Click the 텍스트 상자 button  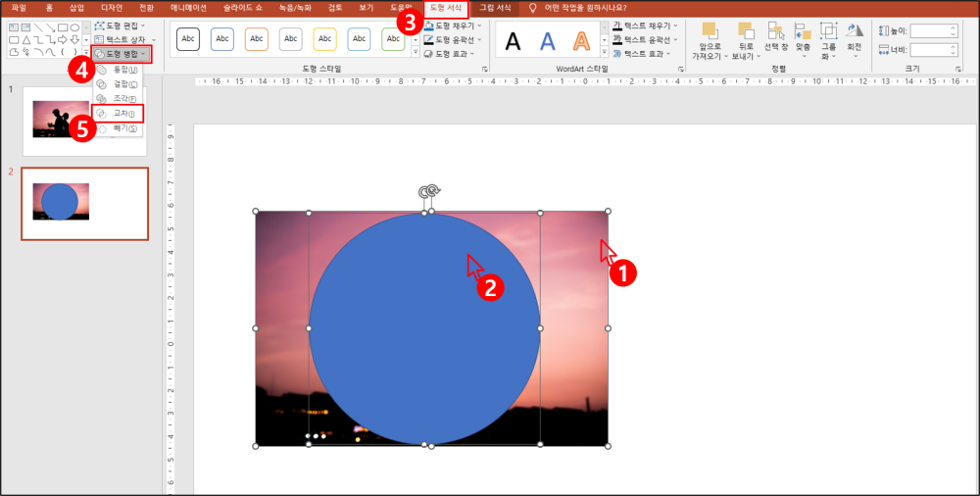(119, 40)
